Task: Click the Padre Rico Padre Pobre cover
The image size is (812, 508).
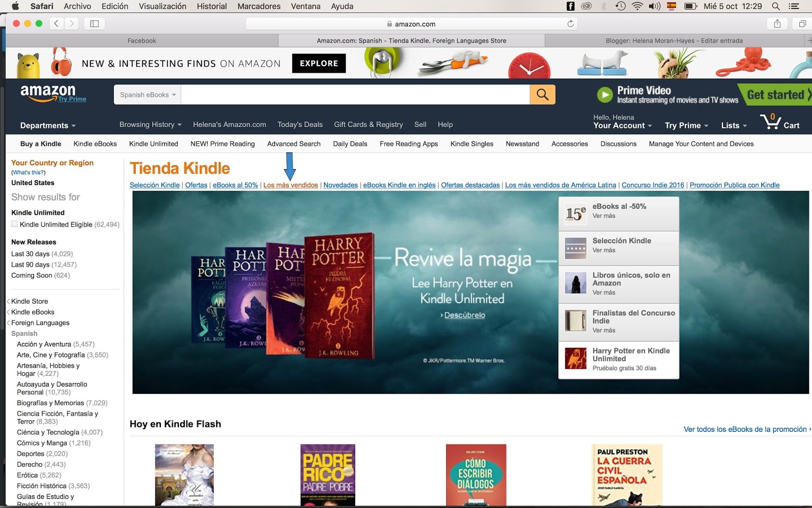Action: click(328, 475)
